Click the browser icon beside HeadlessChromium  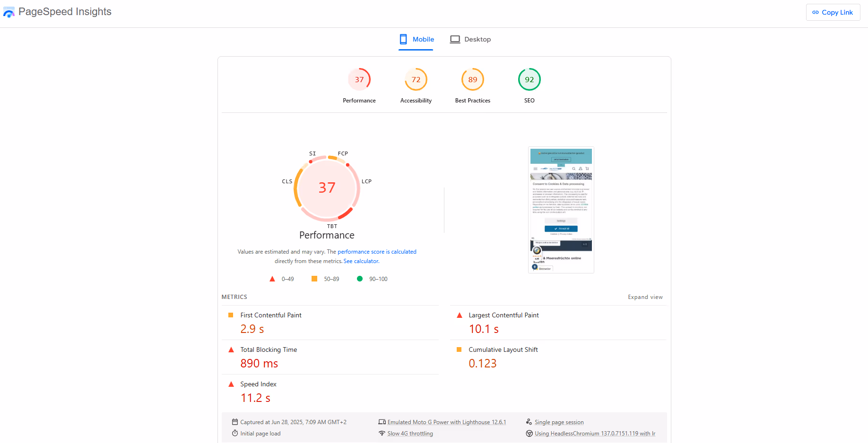pyautogui.click(x=529, y=433)
